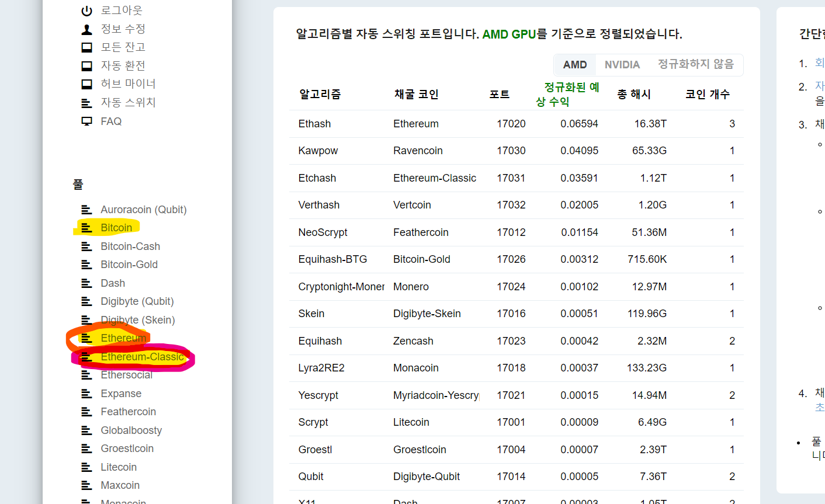The width and height of the screenshot is (825, 504).
Task: Click the icon beside 허브 마이너
Action: [86, 84]
